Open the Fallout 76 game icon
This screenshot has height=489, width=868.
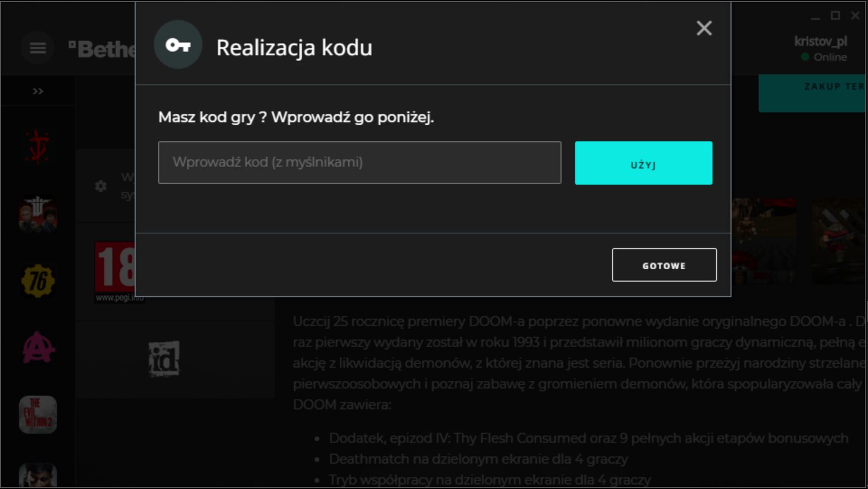(38, 281)
